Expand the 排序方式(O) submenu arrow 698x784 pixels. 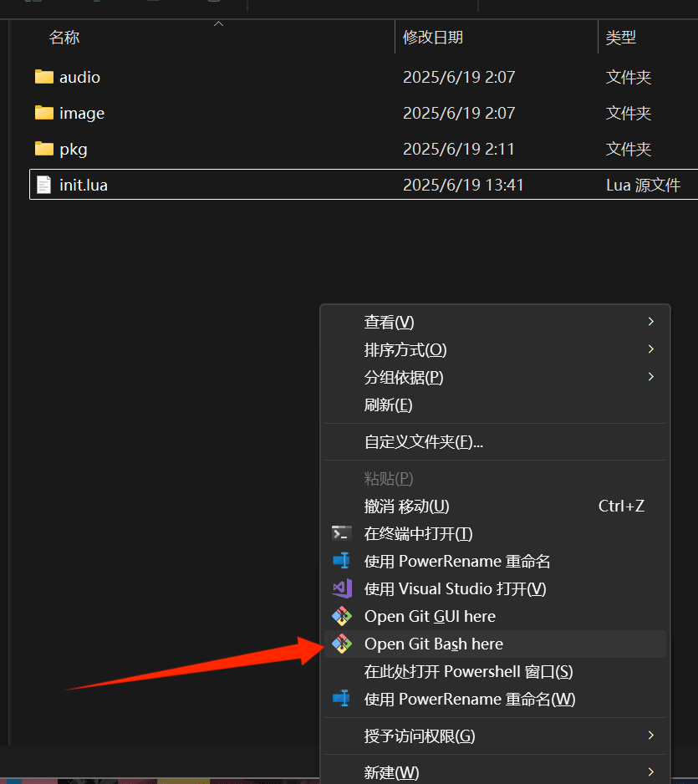coord(650,349)
